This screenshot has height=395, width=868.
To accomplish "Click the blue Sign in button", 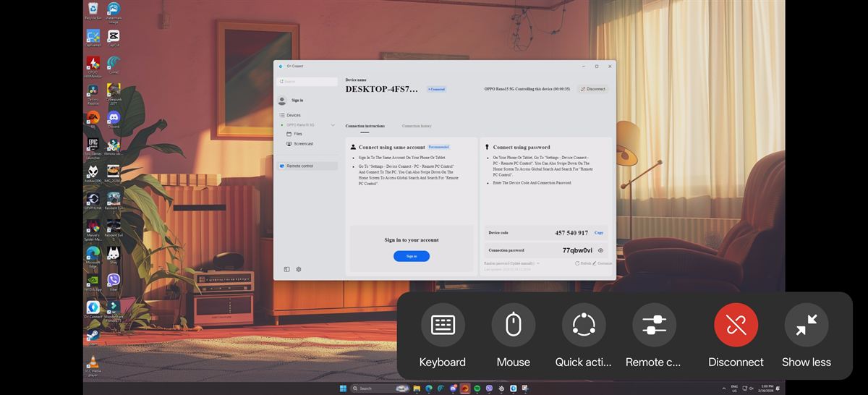I will pos(412,256).
